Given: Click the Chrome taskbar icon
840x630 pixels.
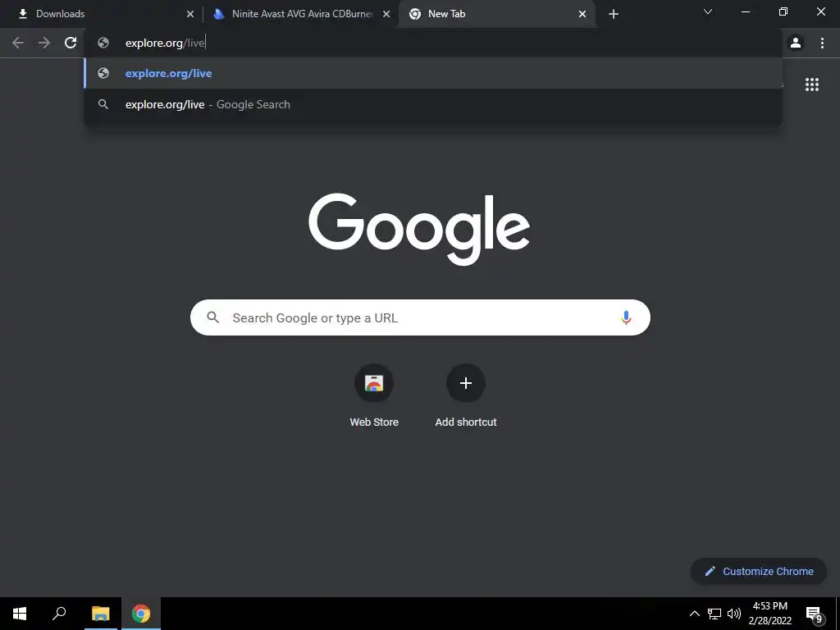Looking at the screenshot, I should pos(141,614).
